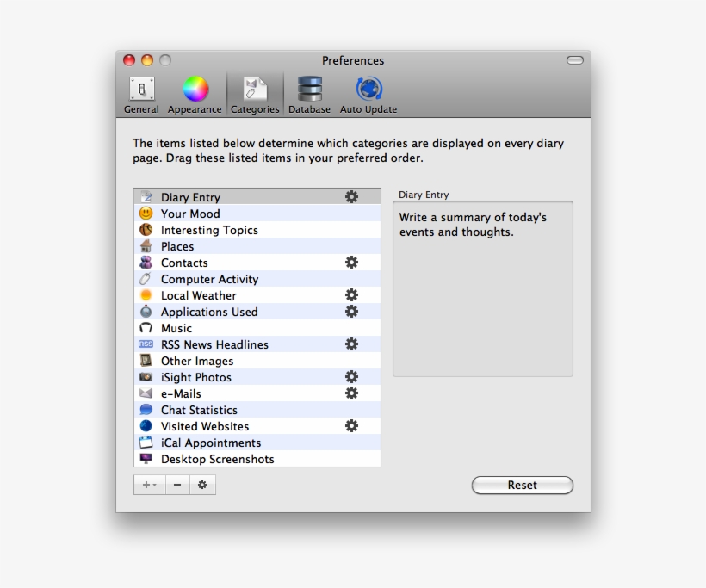Switch to the Database preferences pane
Screen dimensions: 706x588
[x=309, y=95]
